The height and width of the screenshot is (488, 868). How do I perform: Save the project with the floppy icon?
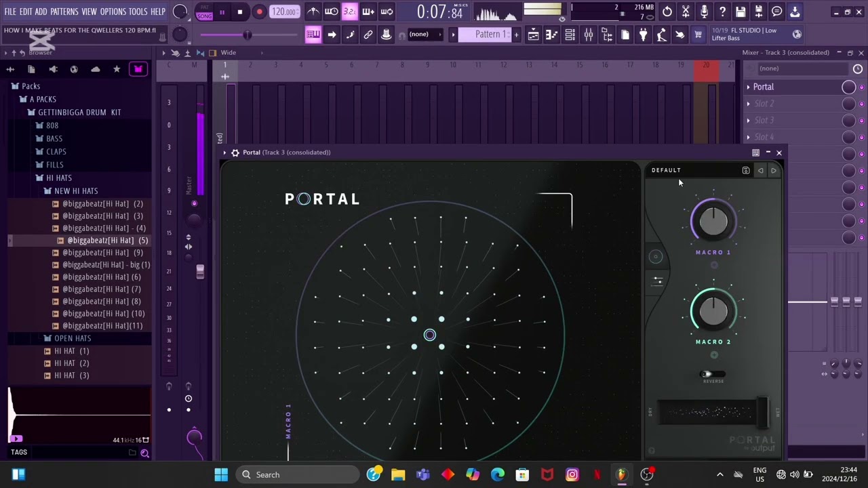pyautogui.click(x=741, y=12)
